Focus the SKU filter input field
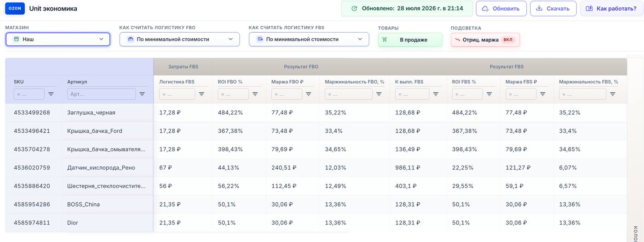 [29, 94]
